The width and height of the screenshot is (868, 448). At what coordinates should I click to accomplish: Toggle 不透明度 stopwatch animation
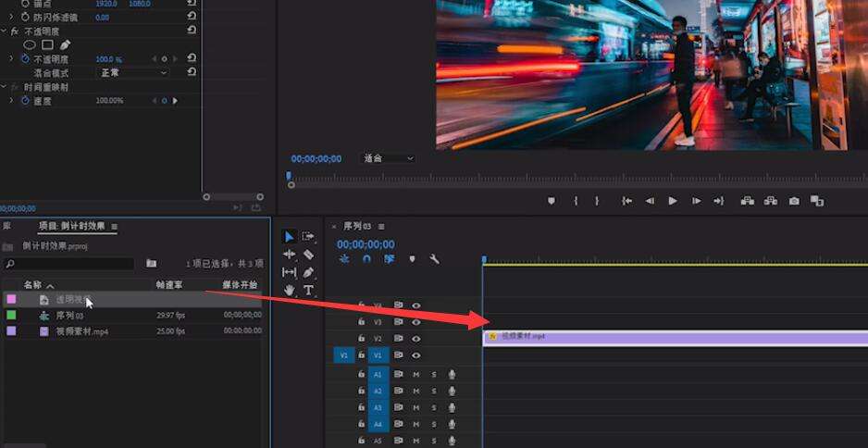pos(25,58)
